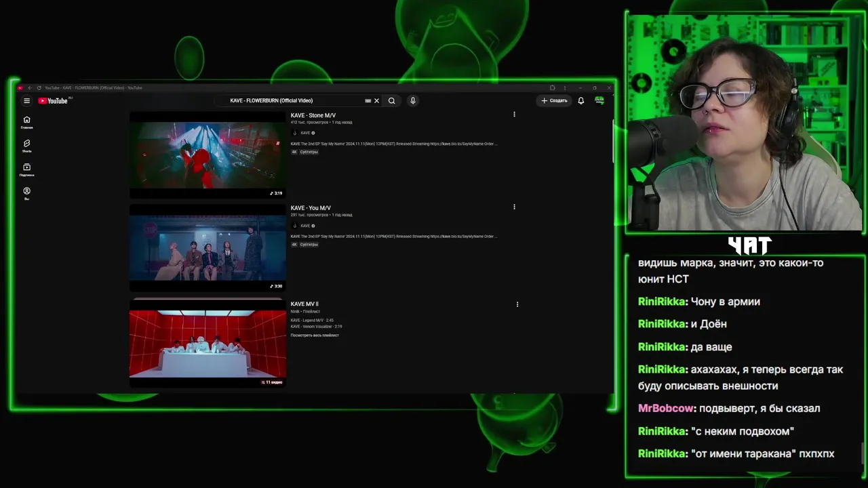
Task: Play the KAVE - Stone M/V thumbnail
Action: click(208, 155)
